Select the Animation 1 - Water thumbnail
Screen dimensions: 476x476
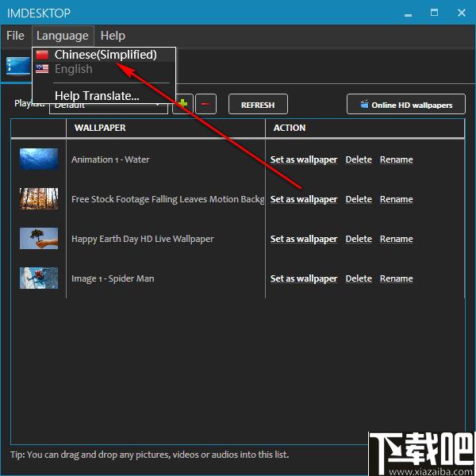pyautogui.click(x=39, y=159)
